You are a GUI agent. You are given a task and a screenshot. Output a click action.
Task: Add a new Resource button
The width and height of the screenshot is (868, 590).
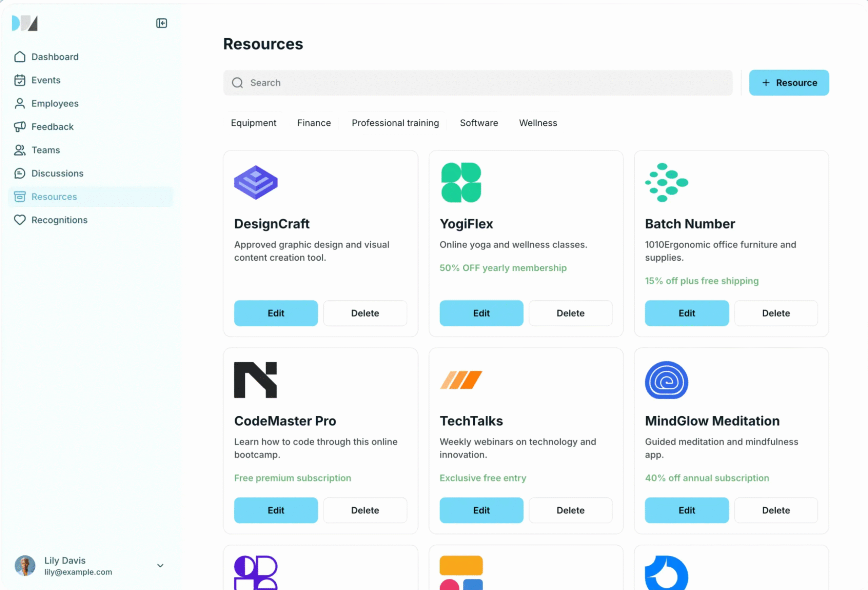tap(789, 83)
